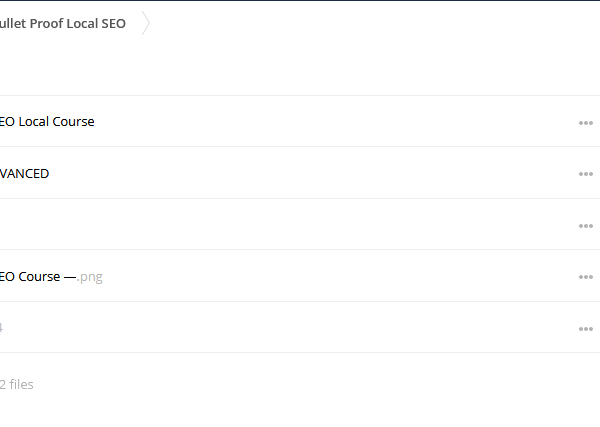Open more options for EO Course .png file
This screenshot has height=427, width=600.
(585, 277)
